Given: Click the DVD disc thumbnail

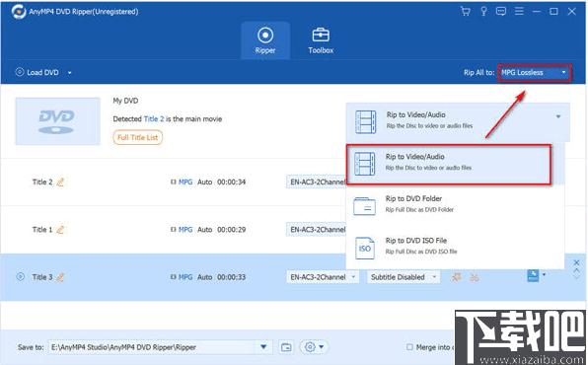Looking at the screenshot, I should [x=58, y=121].
